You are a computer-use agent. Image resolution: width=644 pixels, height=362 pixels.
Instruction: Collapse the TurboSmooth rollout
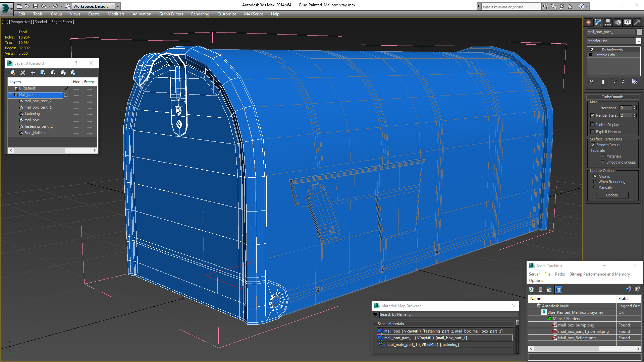[588, 97]
